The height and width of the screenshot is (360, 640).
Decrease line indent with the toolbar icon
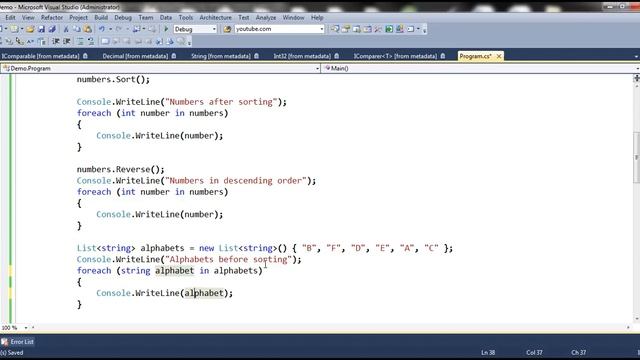pos(56,41)
